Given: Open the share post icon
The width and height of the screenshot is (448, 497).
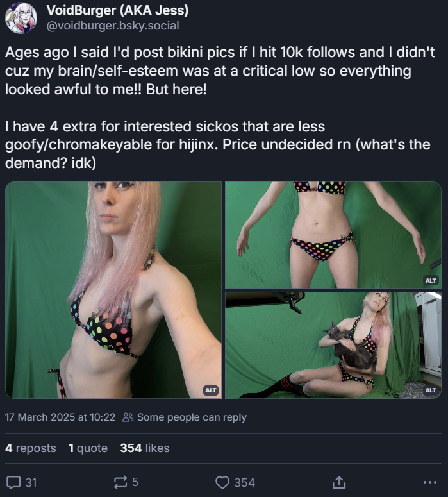Looking at the screenshot, I should tap(338, 482).
